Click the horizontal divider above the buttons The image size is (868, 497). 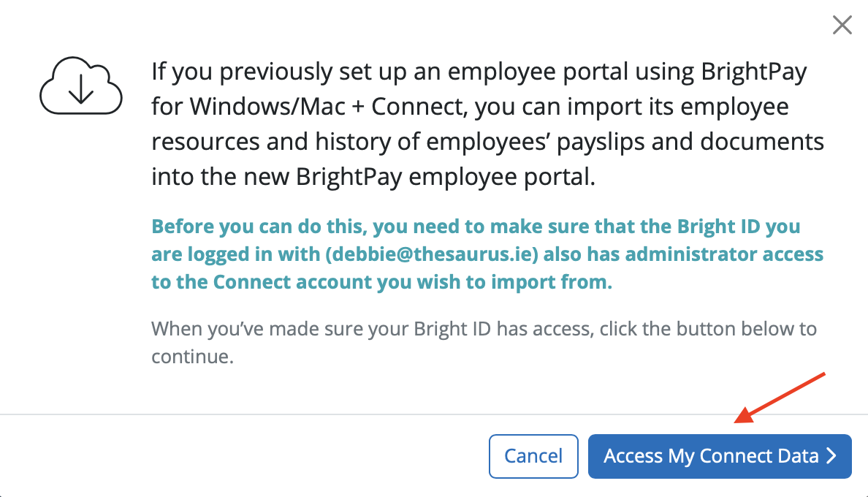pyautogui.click(x=434, y=415)
